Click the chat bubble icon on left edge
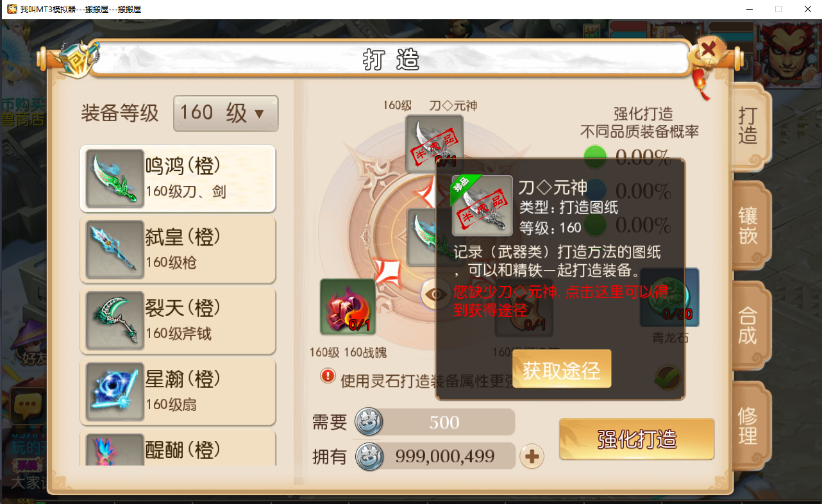This screenshot has height=504, width=822. coord(28,405)
